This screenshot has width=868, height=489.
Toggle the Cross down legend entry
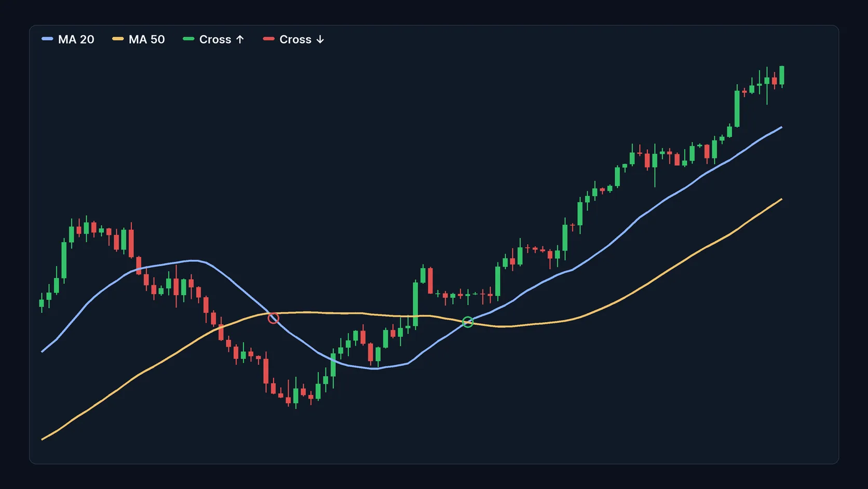point(294,39)
